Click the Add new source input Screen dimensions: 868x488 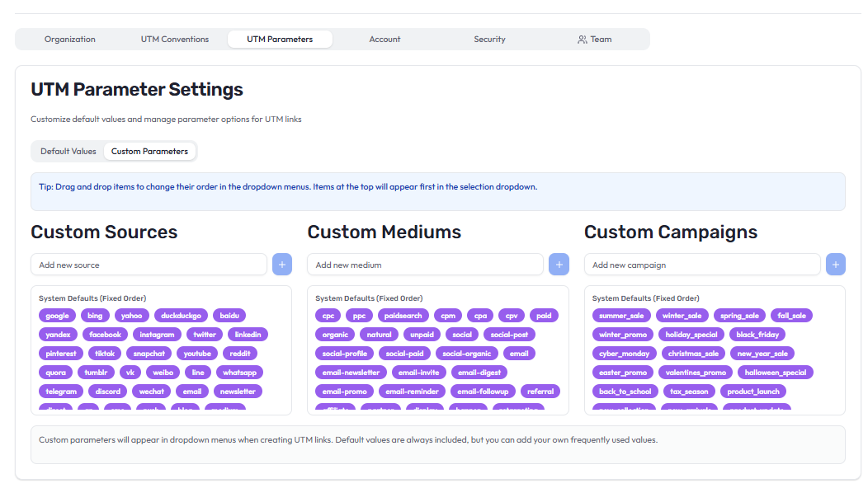(149, 265)
